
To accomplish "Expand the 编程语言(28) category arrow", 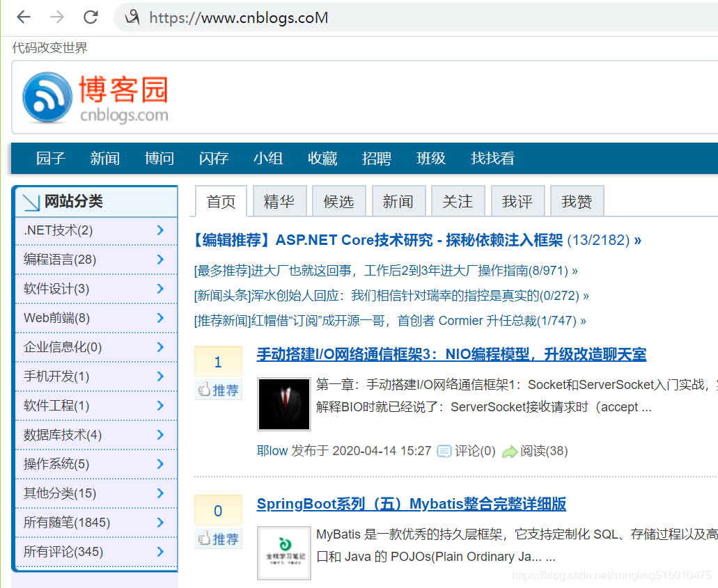I will 160,260.
